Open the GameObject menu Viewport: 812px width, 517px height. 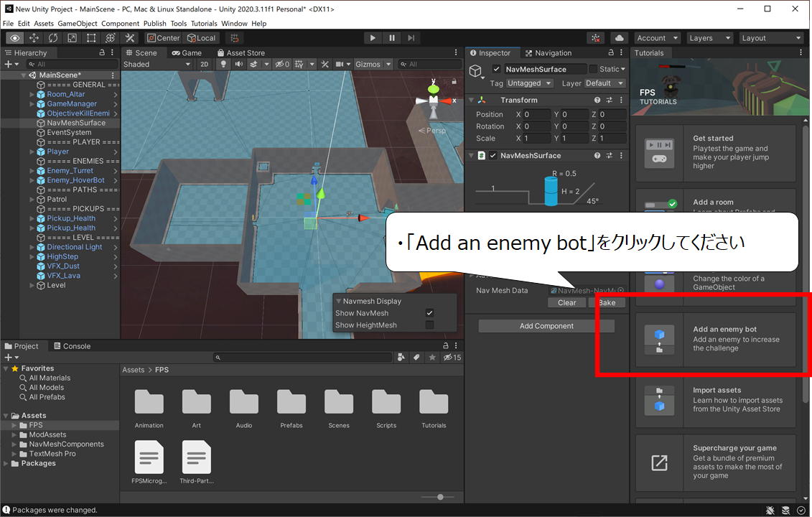tap(77, 23)
